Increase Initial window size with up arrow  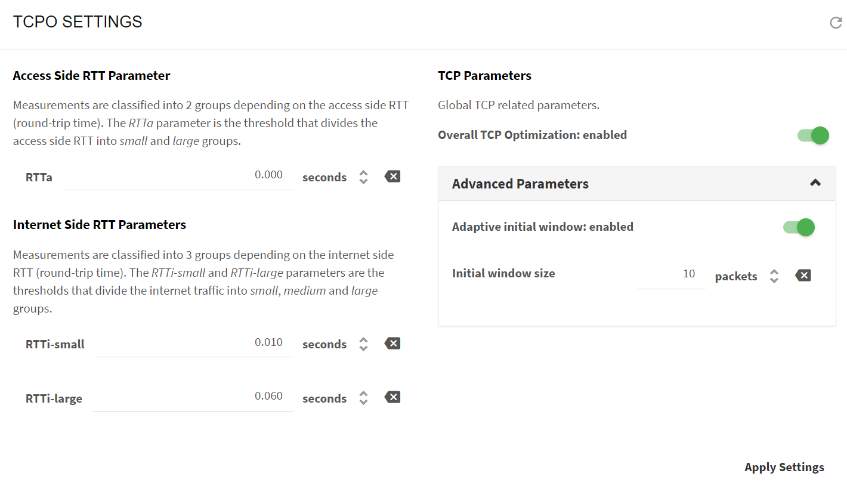[774, 272]
